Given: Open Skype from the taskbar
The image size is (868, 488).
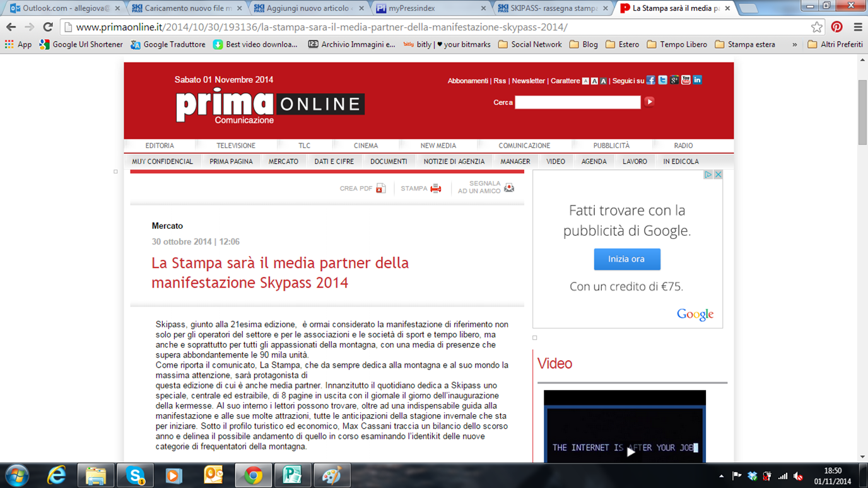Looking at the screenshot, I should (x=135, y=475).
